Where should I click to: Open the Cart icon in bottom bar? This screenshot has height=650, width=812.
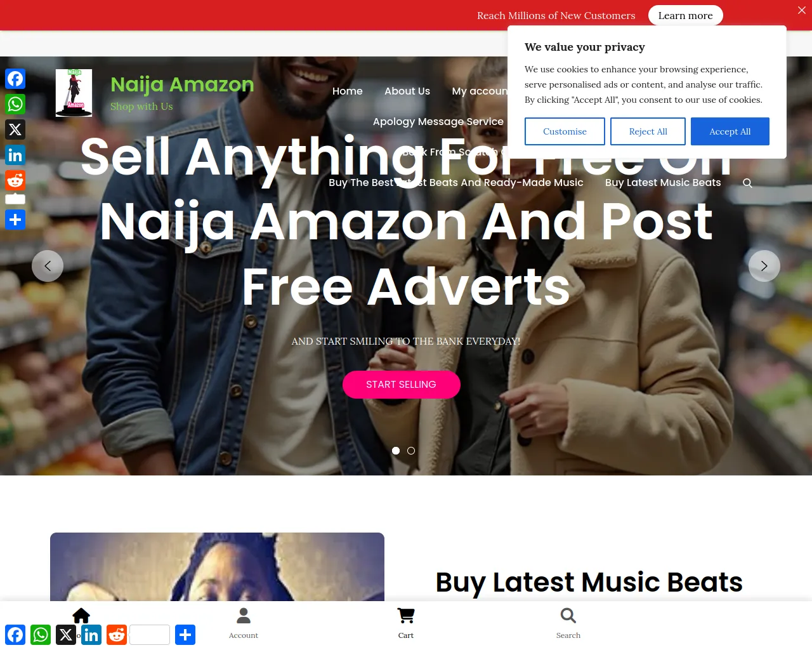406,623
